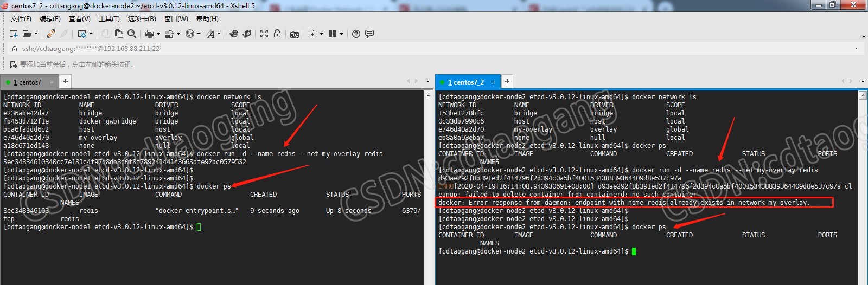Open the 查看(V) menu

79,19
